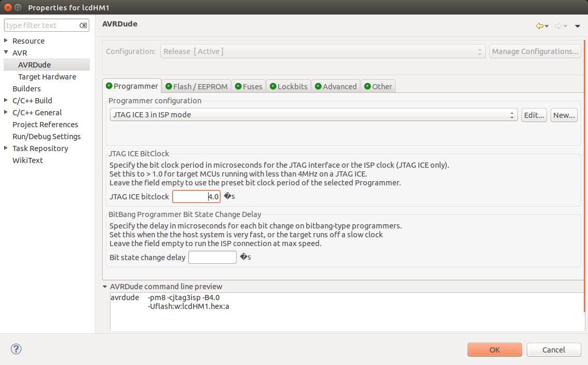The height and width of the screenshot is (365, 588).
Task: Go back with the yellow arrow icon
Action: pos(539,26)
